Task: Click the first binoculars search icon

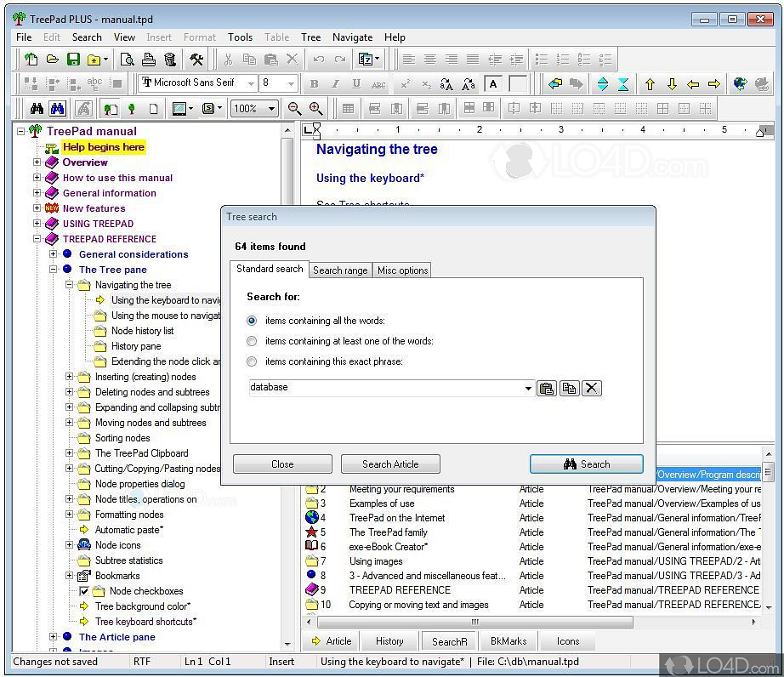Action: pos(37,109)
